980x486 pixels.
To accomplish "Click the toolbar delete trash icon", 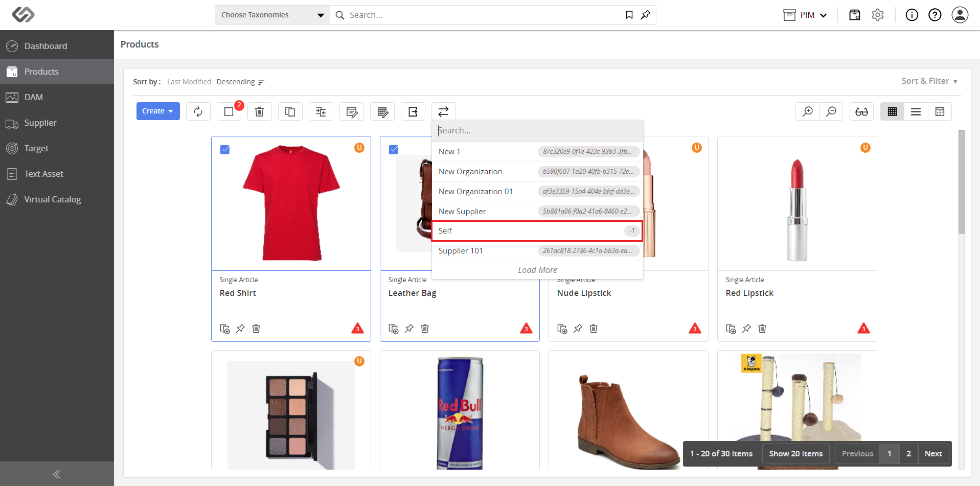I will [x=260, y=111].
